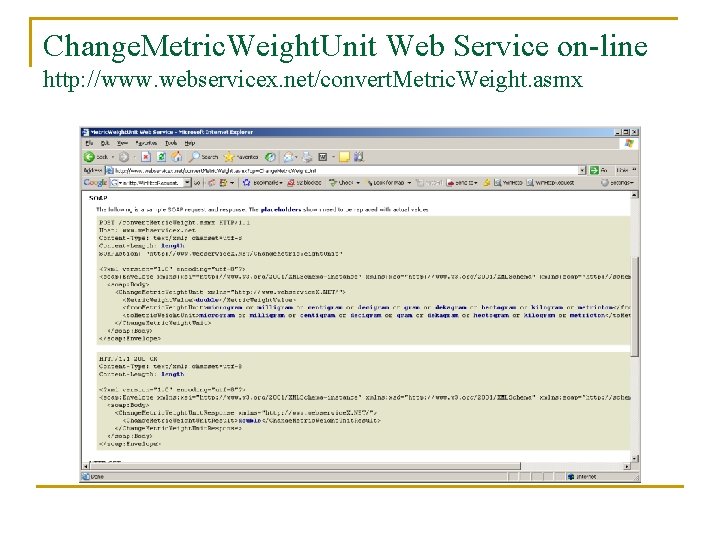Click the vertical scrollbar up arrow
Screen dimensions: 720x540
click(x=635, y=195)
